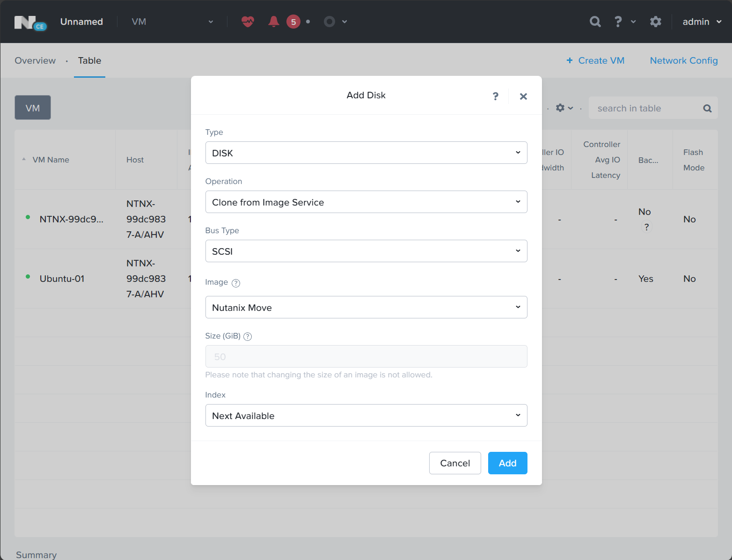Click help icon next to Size (GiB)
Image resolution: width=732 pixels, height=560 pixels.
point(248,337)
